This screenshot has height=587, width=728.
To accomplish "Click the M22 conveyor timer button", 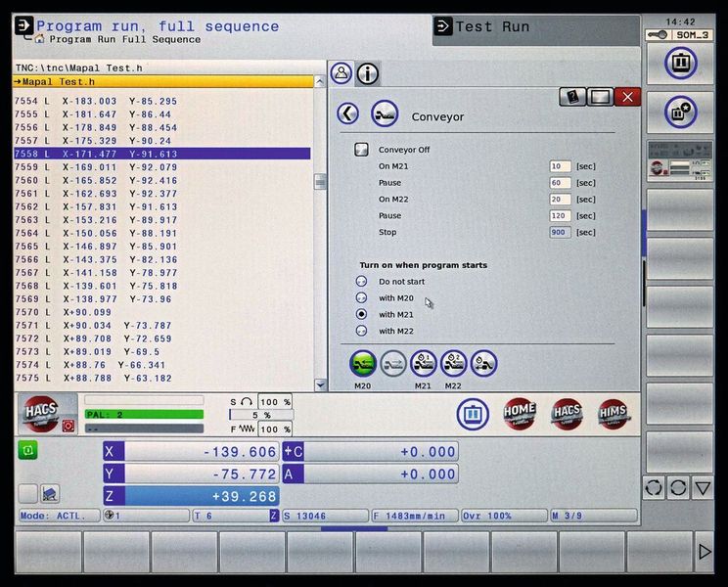I will (x=454, y=363).
